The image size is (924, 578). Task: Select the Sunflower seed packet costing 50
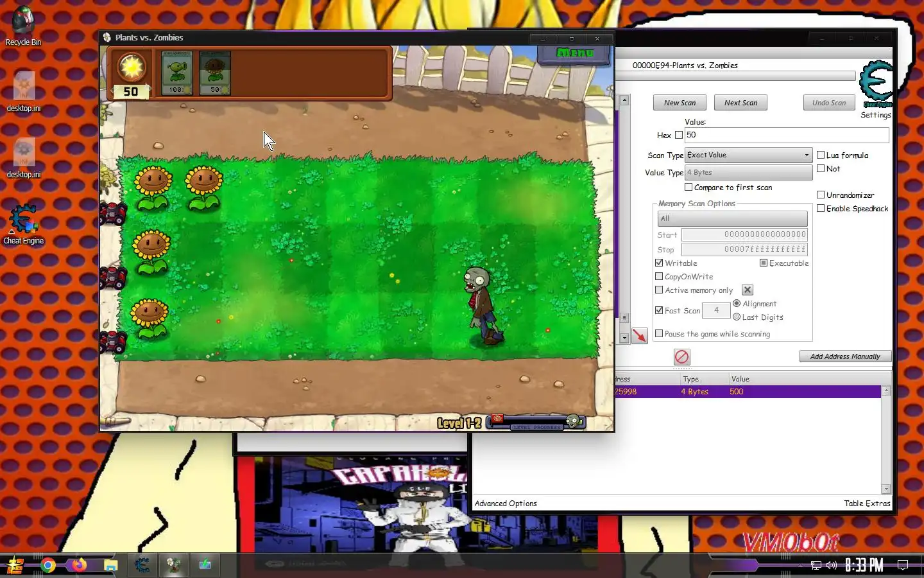click(215, 73)
